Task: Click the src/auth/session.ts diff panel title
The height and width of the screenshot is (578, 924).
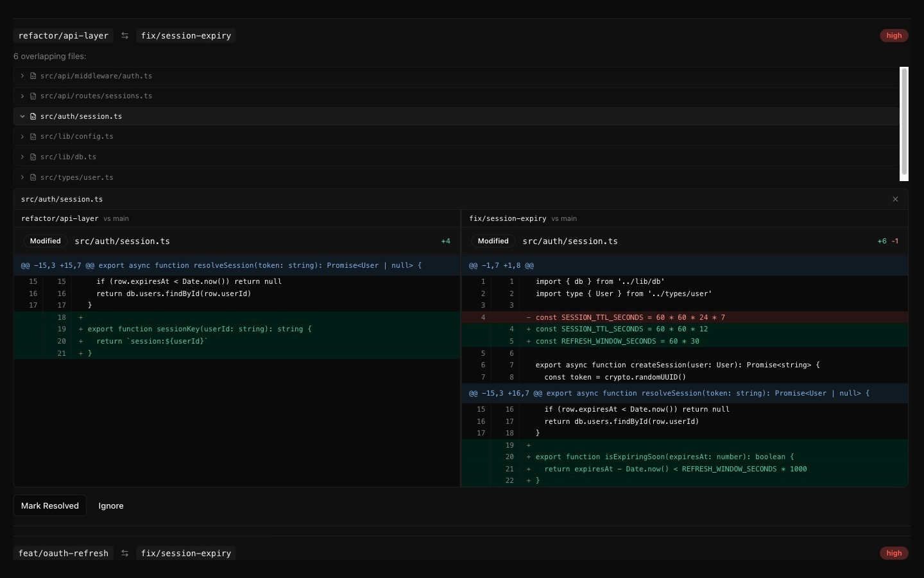Action: click(x=62, y=199)
